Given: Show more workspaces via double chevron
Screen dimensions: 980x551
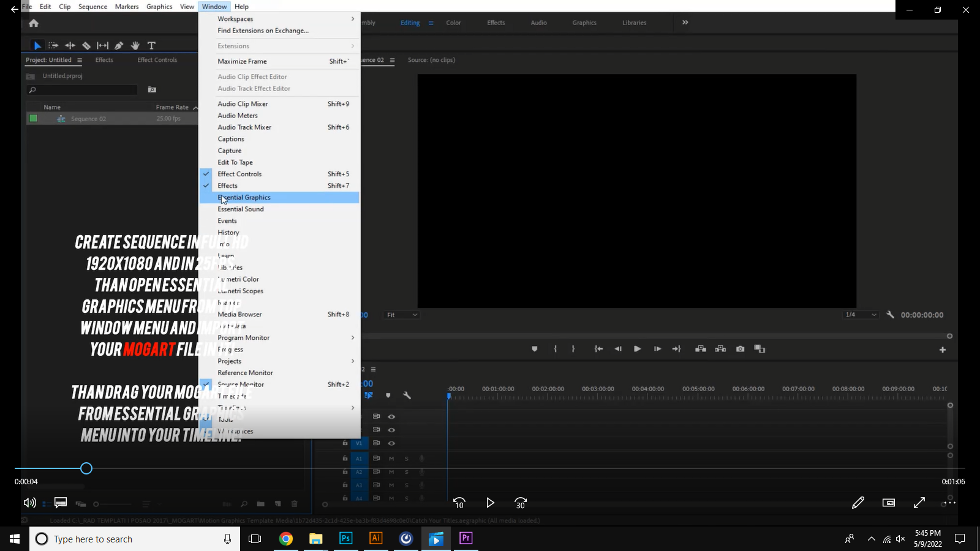Looking at the screenshot, I should point(685,23).
